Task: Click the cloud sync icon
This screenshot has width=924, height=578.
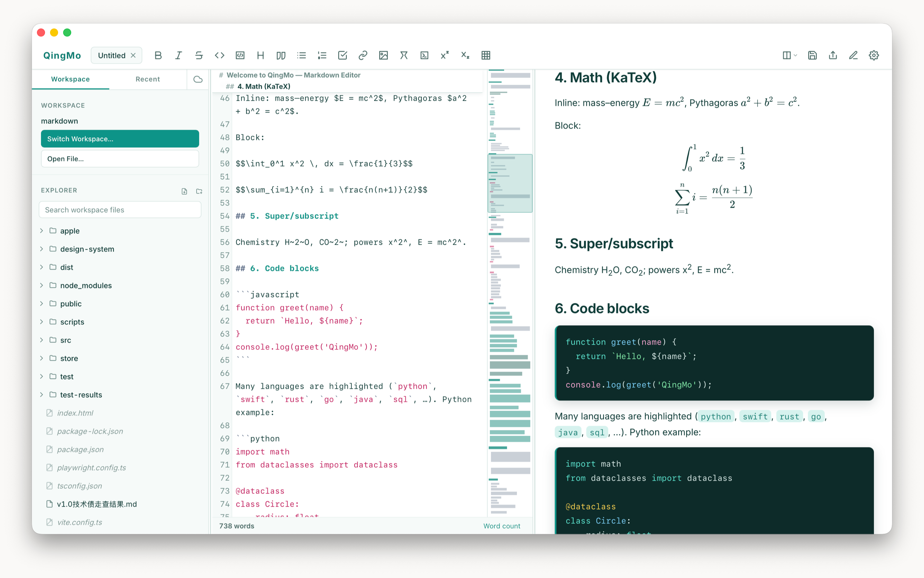Action: [x=198, y=79]
